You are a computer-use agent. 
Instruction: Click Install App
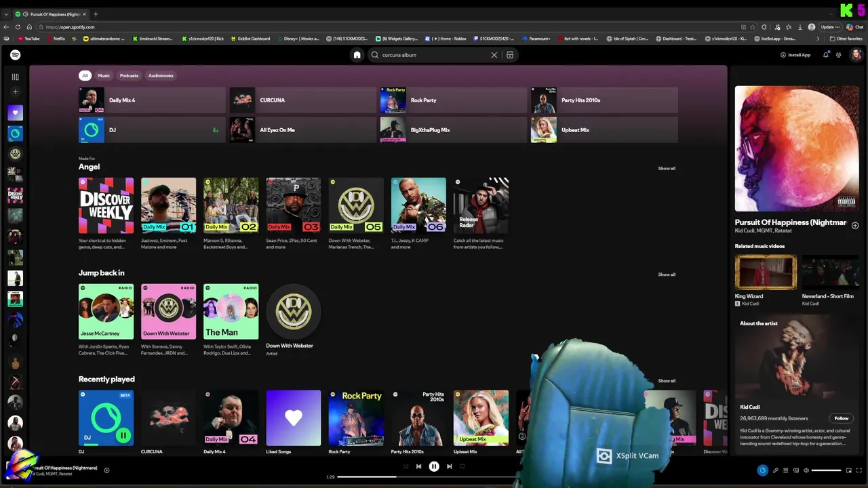(795, 55)
